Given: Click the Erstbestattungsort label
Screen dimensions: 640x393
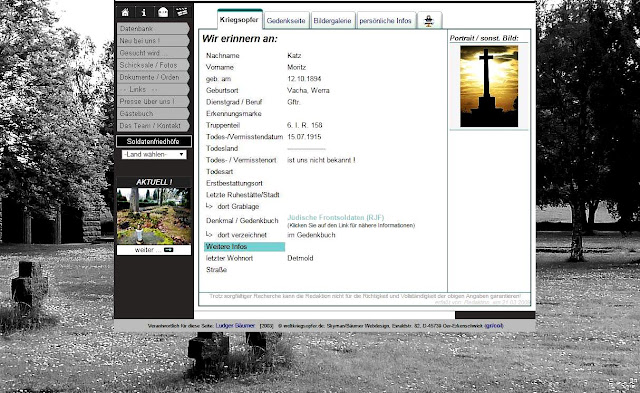Looking at the screenshot, I should tap(234, 184).
